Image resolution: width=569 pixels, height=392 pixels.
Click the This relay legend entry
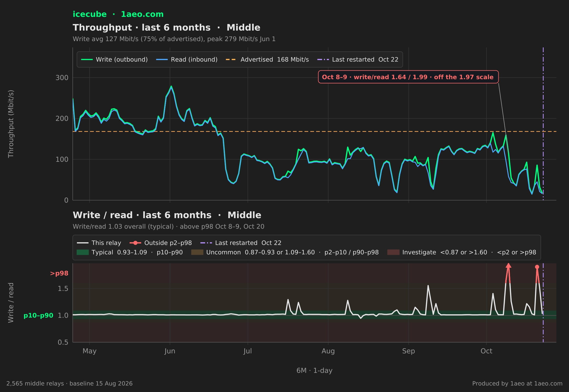99,243
